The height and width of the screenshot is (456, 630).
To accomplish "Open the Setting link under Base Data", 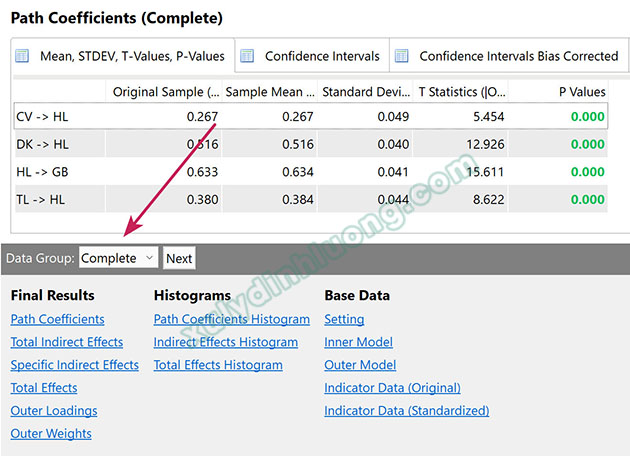I will click(344, 319).
